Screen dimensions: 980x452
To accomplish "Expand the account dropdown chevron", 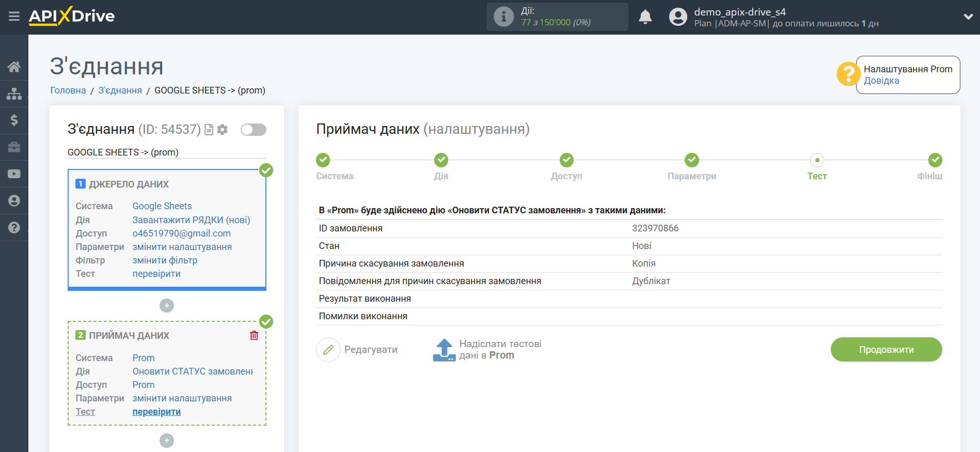I will point(968,17).
